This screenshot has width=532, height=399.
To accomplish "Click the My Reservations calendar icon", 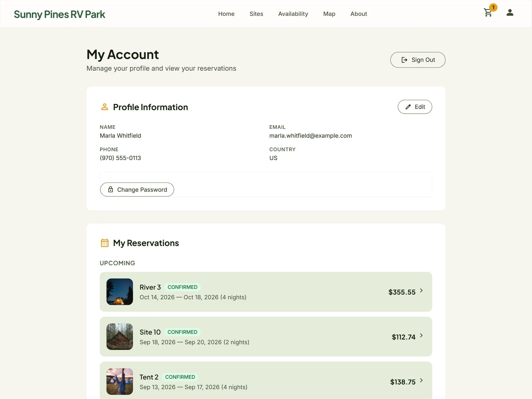I will click(104, 243).
